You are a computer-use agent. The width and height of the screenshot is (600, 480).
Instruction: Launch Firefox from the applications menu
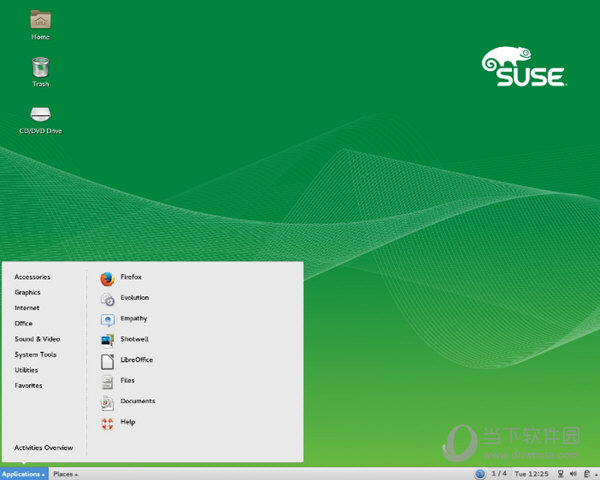108,279
